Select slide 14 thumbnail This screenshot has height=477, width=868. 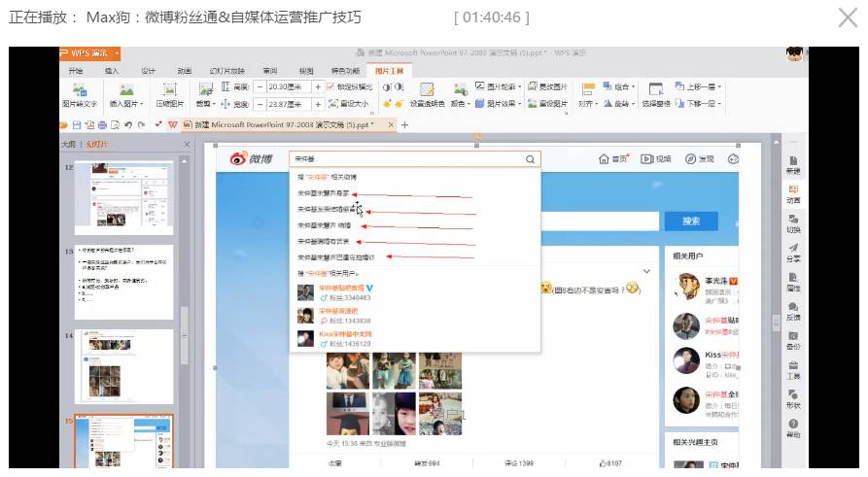coord(124,366)
